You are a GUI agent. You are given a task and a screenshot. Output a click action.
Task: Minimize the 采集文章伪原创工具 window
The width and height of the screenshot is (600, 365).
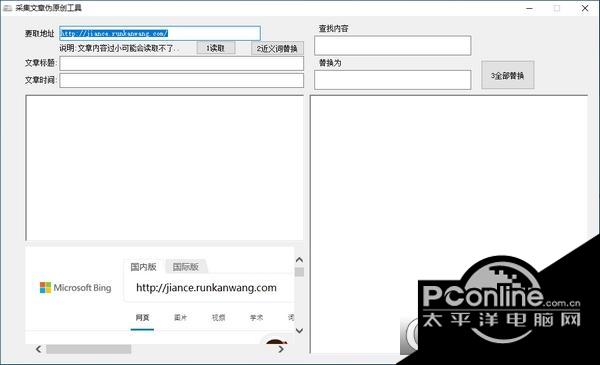pos(530,8)
